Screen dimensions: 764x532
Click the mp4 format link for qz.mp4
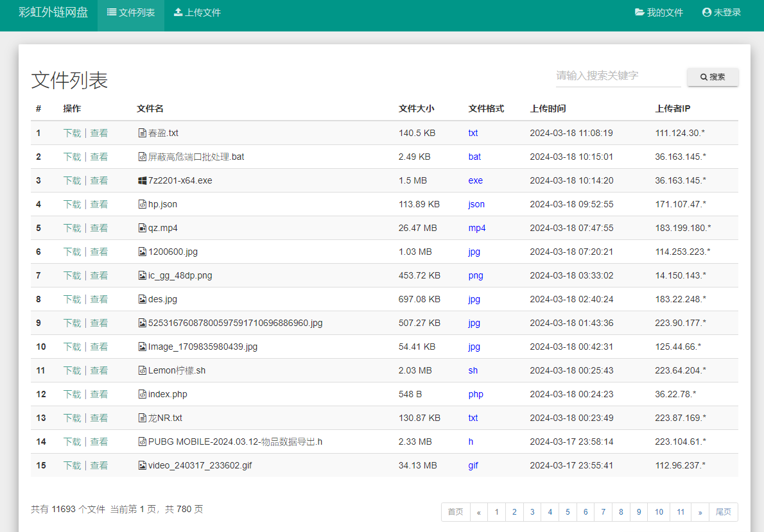[476, 228]
